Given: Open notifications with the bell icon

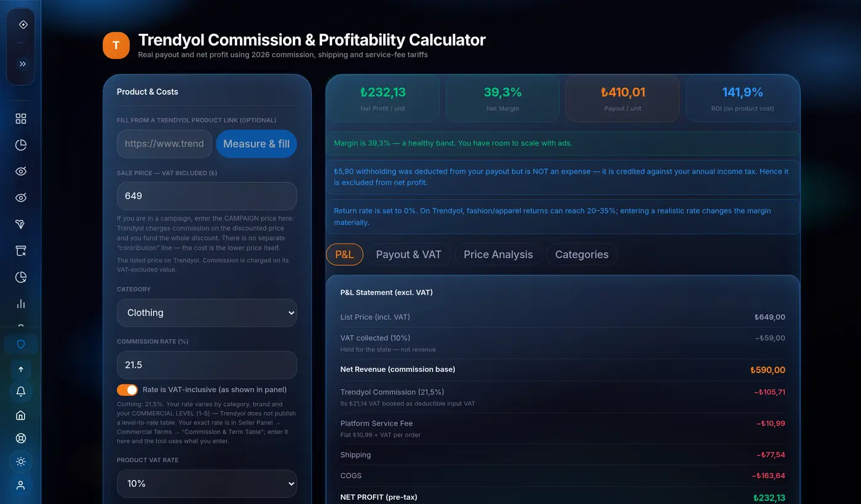Looking at the screenshot, I should tap(21, 392).
